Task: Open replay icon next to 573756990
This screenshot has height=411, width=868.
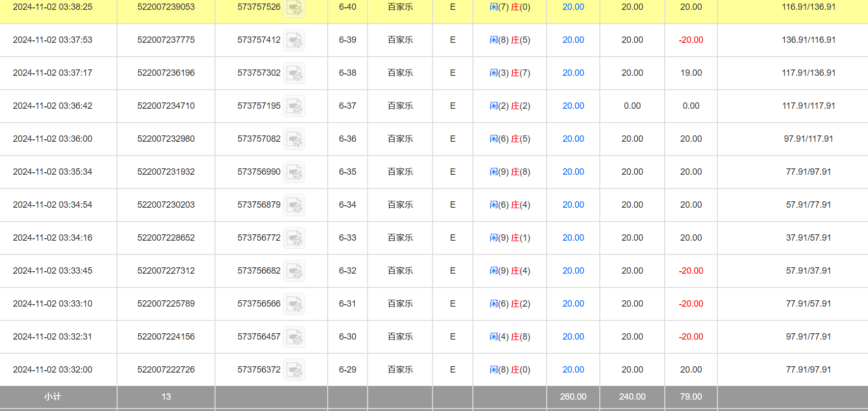Action: [294, 172]
